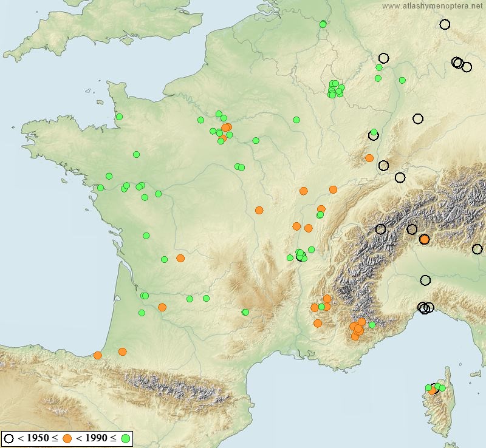486x448 pixels.
Task: Click the lone green marker on Normandy's west coast
Action: click(119, 117)
